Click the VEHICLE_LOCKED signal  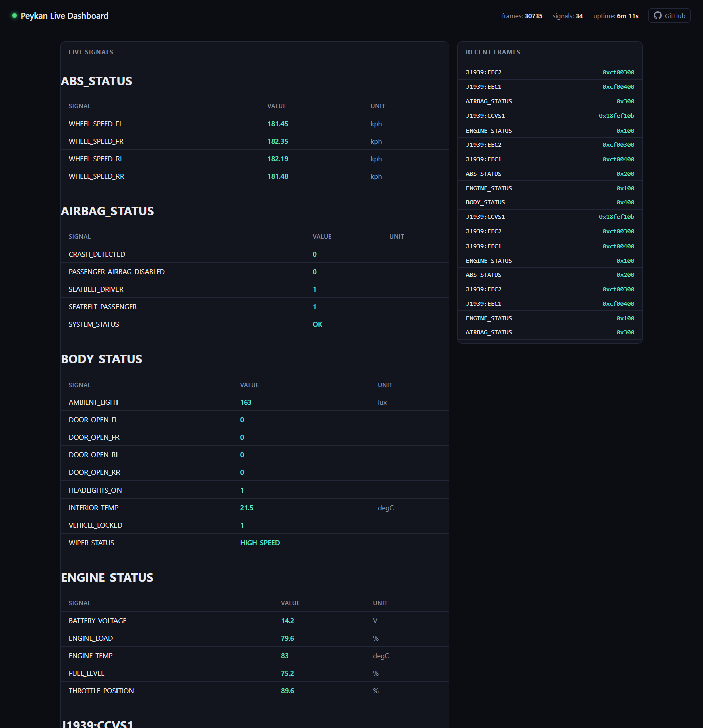(x=95, y=525)
